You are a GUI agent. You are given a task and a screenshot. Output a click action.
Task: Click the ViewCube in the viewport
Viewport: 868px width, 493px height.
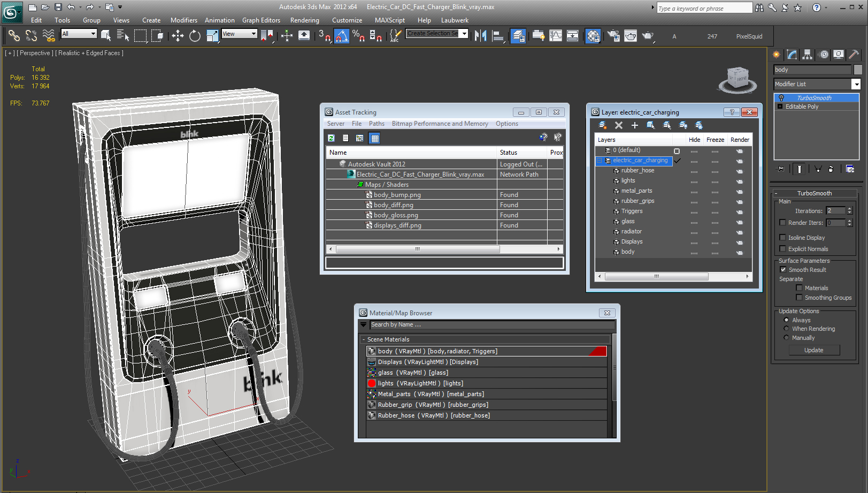[x=738, y=79]
